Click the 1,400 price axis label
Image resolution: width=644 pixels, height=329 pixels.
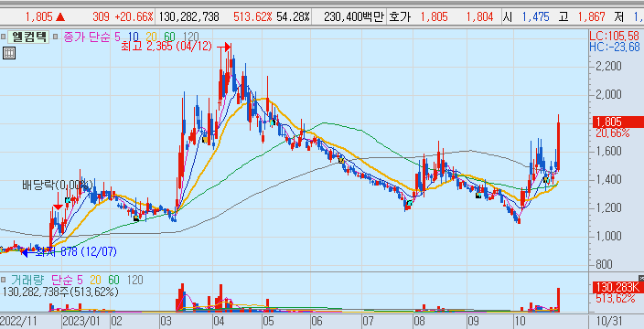click(x=607, y=180)
